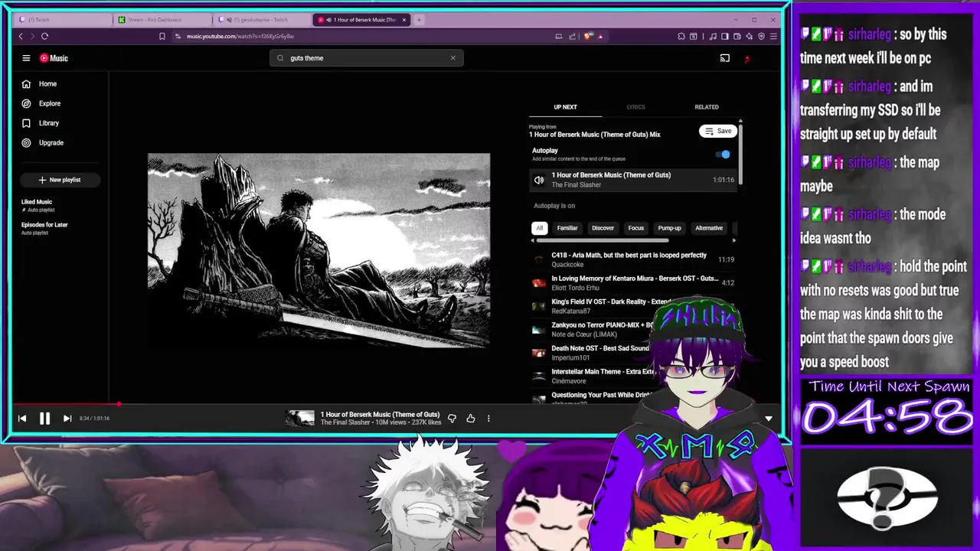Select the now playing Berserk Music queue item

633,180
